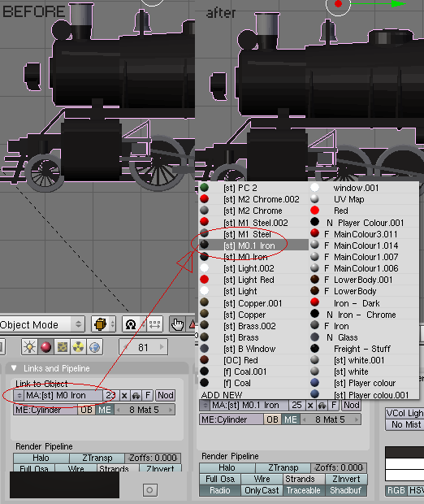Screen dimensions: 424x504
Task: Click the car auto-name icon in before panel
Action: click(x=136, y=395)
